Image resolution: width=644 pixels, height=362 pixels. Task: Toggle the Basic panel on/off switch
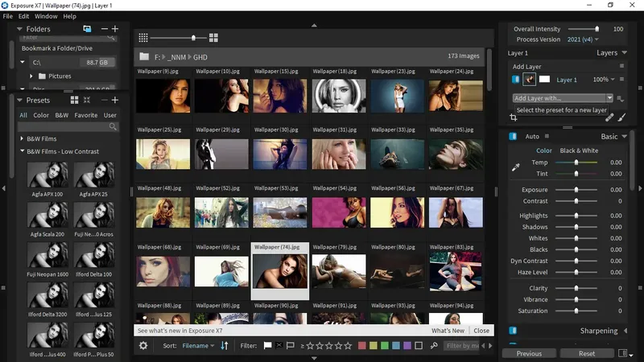[513, 137]
